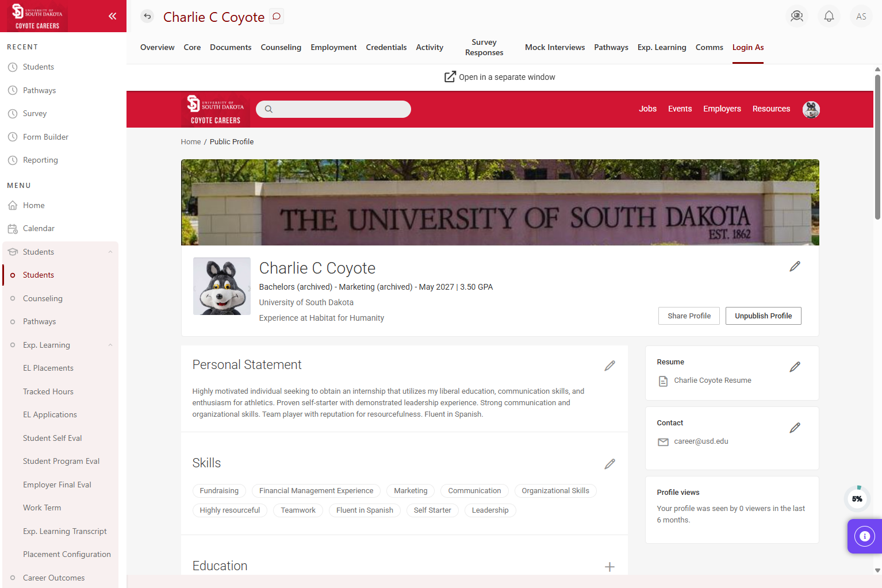
Task: Switch to the Overview tab
Action: pos(158,47)
